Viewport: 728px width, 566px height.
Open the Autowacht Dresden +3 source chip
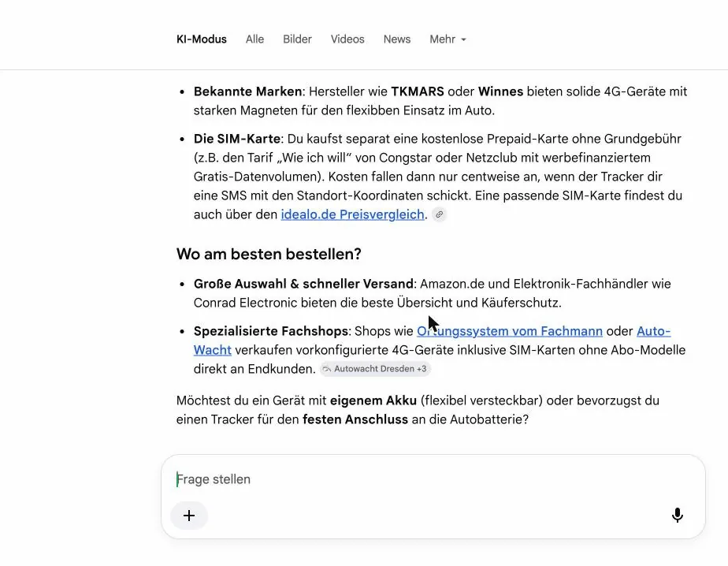(x=375, y=369)
